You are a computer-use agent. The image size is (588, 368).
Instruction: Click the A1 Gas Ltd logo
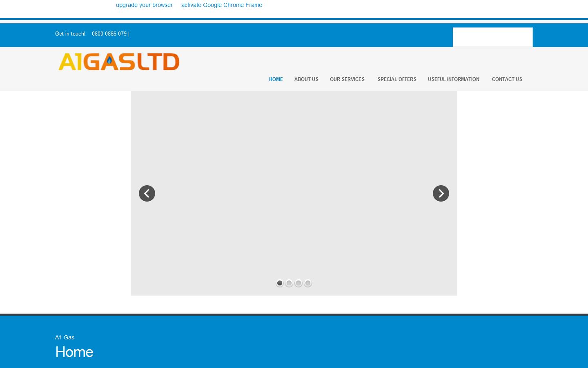(119, 62)
